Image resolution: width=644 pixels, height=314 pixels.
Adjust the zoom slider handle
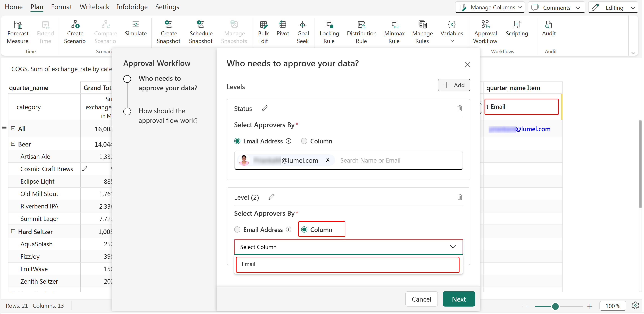[555, 306]
